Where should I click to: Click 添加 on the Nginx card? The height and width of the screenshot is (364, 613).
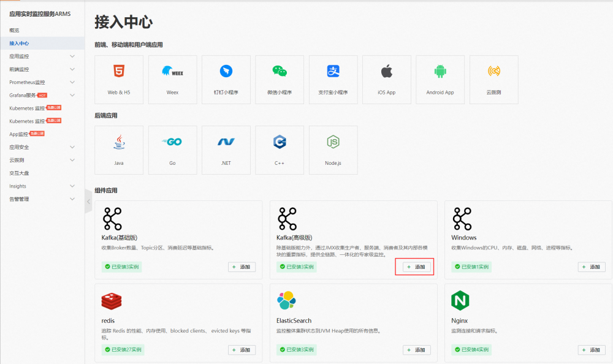tap(592, 350)
